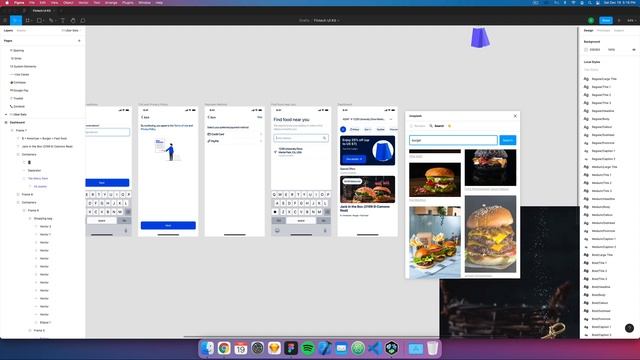Open the File menu
Image resolution: width=640 pixels, height=360 pixels.
tap(32, 2)
